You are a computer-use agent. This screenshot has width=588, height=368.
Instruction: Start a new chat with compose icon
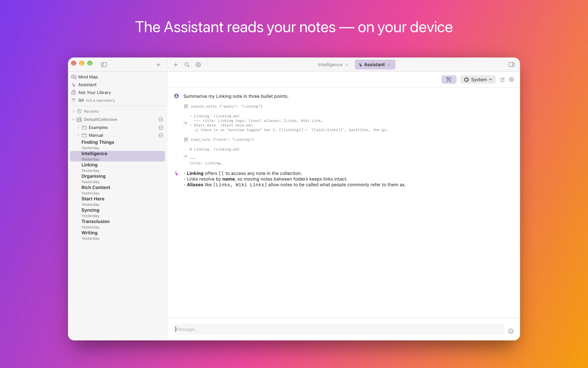point(502,80)
